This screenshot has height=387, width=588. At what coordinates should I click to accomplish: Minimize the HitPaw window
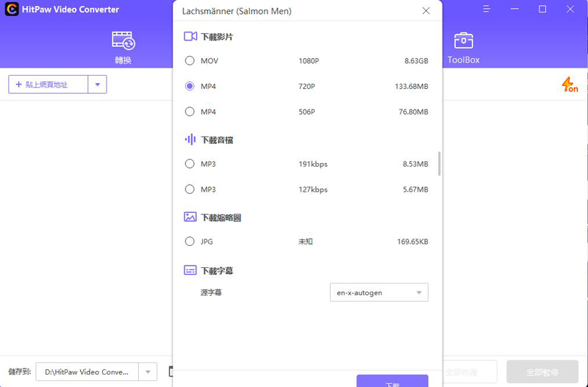pyautogui.click(x=514, y=9)
